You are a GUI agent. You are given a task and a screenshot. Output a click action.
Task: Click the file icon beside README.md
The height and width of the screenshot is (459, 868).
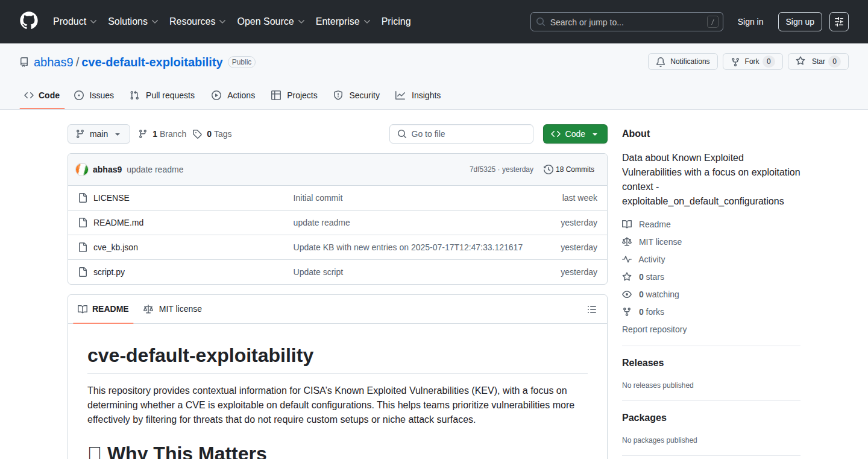point(83,223)
